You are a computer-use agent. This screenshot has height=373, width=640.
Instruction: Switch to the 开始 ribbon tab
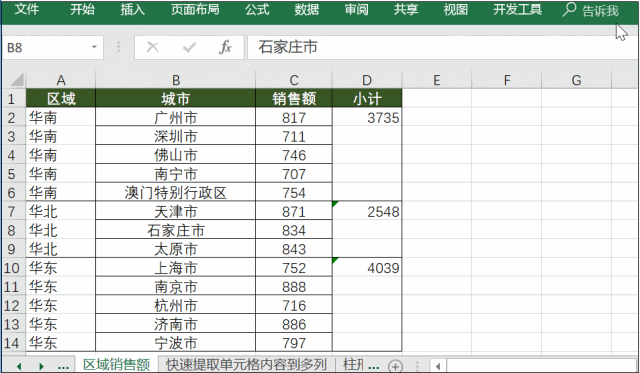coord(82,9)
